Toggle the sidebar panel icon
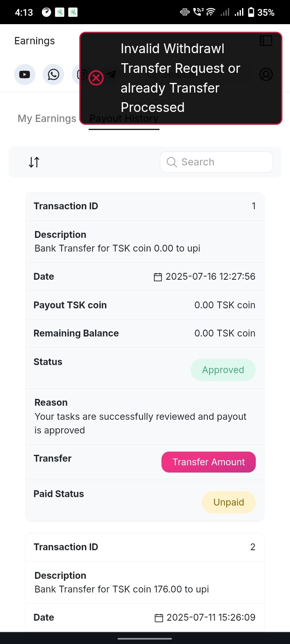Image resolution: width=290 pixels, height=644 pixels. pyautogui.click(x=266, y=41)
